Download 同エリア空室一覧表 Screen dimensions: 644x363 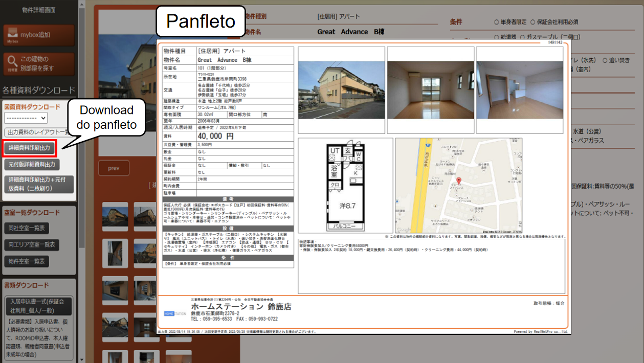coord(31,245)
